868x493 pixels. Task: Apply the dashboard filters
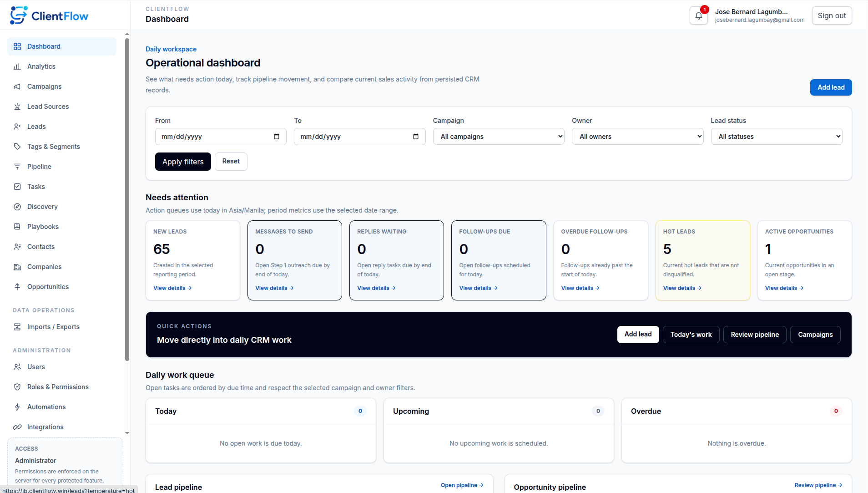[183, 162]
